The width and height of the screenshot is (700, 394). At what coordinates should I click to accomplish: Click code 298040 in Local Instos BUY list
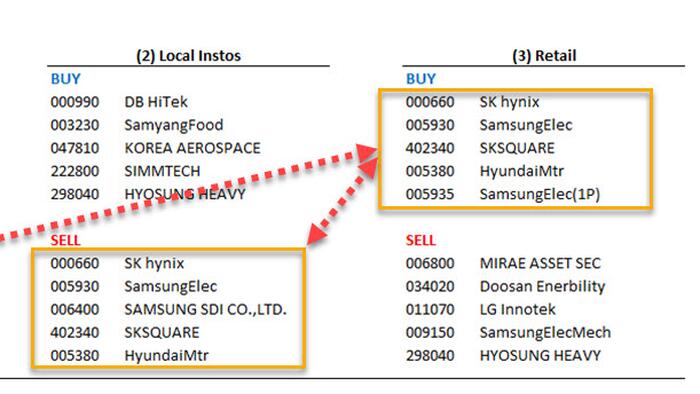pyautogui.click(x=75, y=195)
